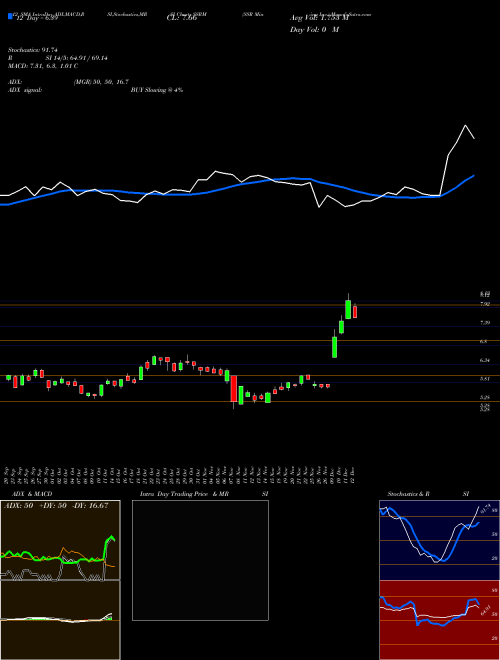500x660 pixels.
Task: Click the 5.81 price axis label
Action: click(484, 379)
